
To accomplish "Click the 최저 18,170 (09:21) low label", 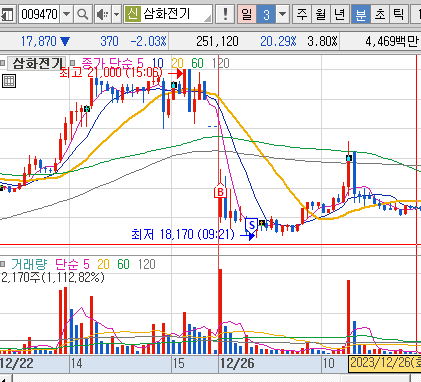I will (x=183, y=234).
